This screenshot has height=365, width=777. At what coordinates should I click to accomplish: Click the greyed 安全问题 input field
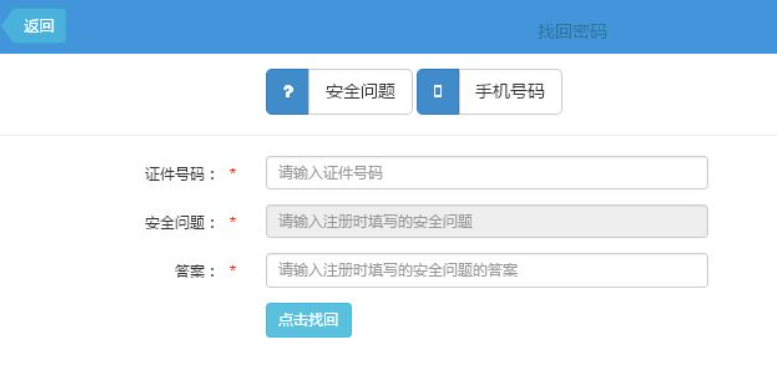tap(487, 221)
